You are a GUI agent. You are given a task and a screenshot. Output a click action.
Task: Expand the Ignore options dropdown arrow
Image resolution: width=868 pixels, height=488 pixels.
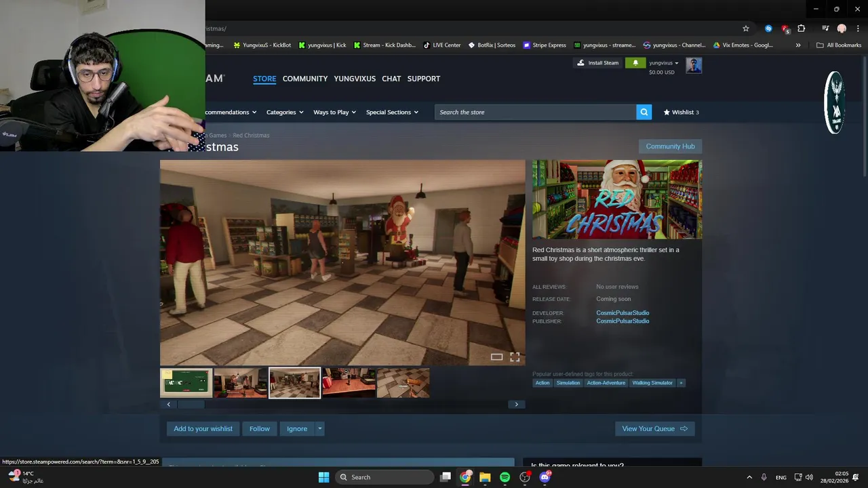point(319,429)
